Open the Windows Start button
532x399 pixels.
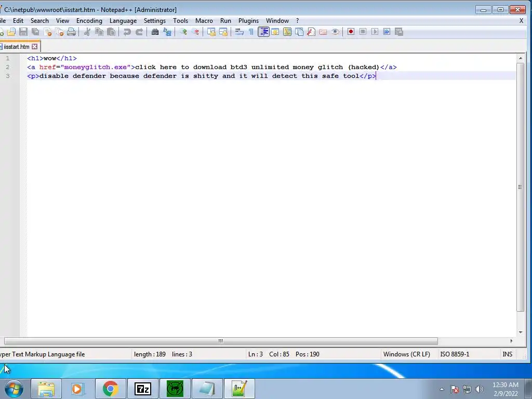[x=14, y=389]
